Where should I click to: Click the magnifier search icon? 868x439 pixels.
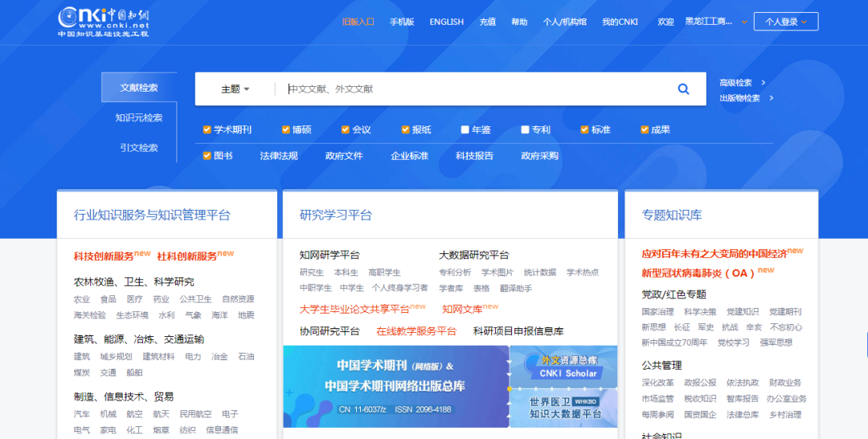tap(684, 88)
